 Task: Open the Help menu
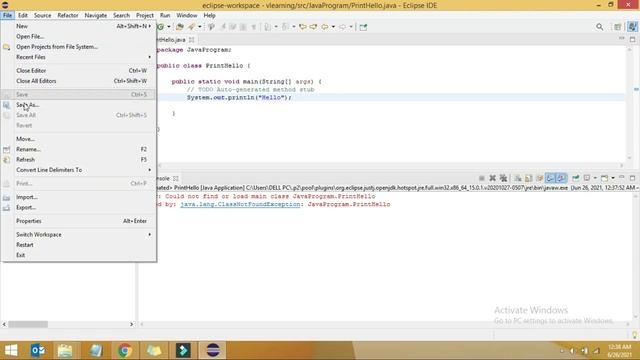[x=209, y=16]
